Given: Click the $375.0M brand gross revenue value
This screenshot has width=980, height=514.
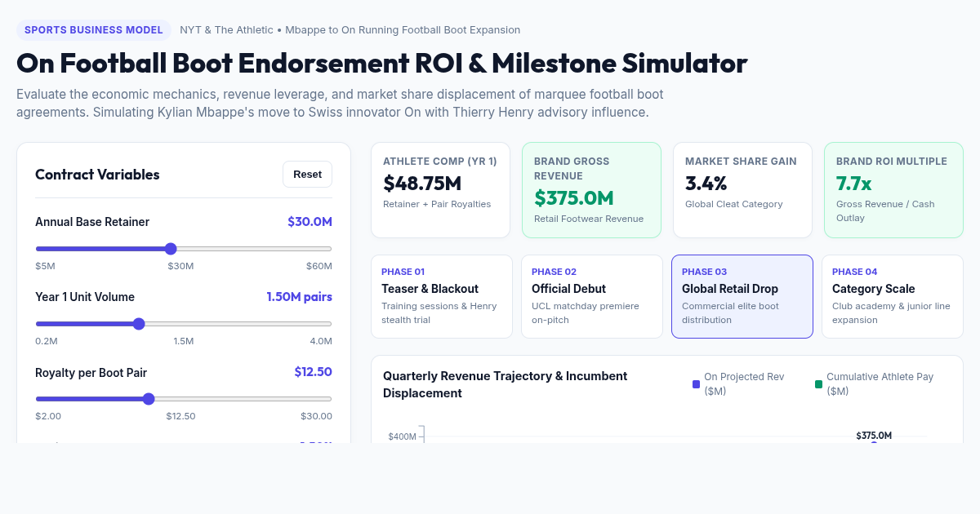Looking at the screenshot, I should [x=574, y=197].
